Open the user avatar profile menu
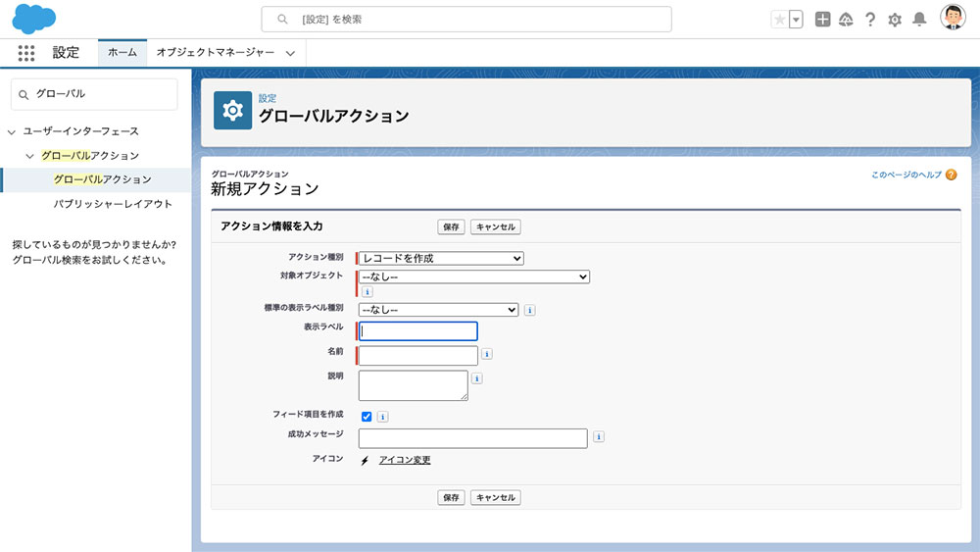 click(x=953, y=18)
